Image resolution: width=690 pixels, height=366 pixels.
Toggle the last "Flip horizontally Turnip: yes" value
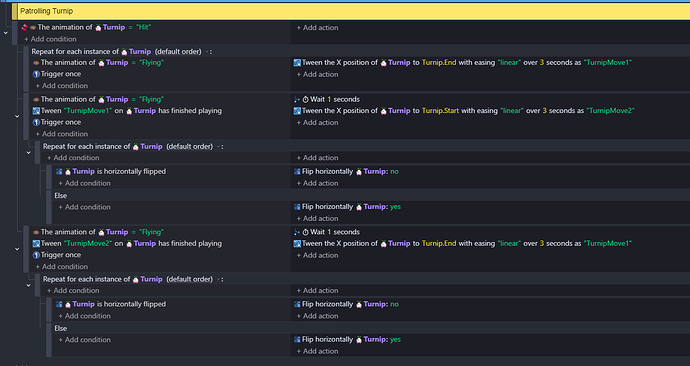[395, 340]
